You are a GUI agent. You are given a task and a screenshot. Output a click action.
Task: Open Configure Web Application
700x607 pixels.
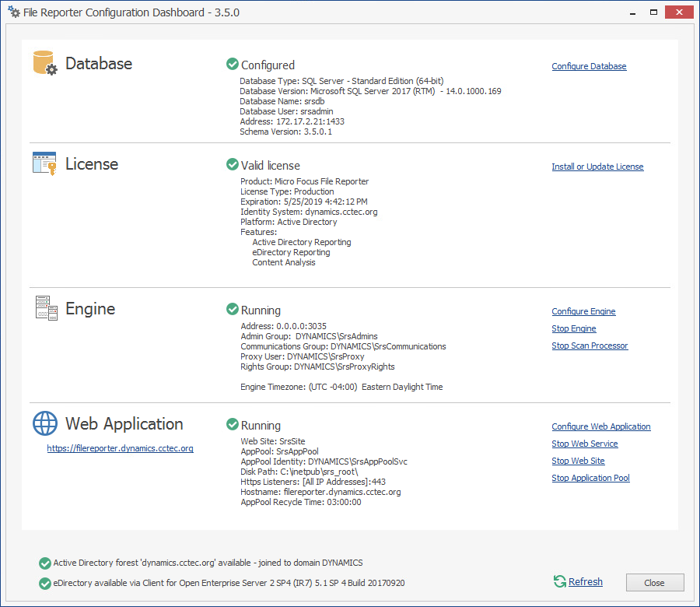(601, 426)
